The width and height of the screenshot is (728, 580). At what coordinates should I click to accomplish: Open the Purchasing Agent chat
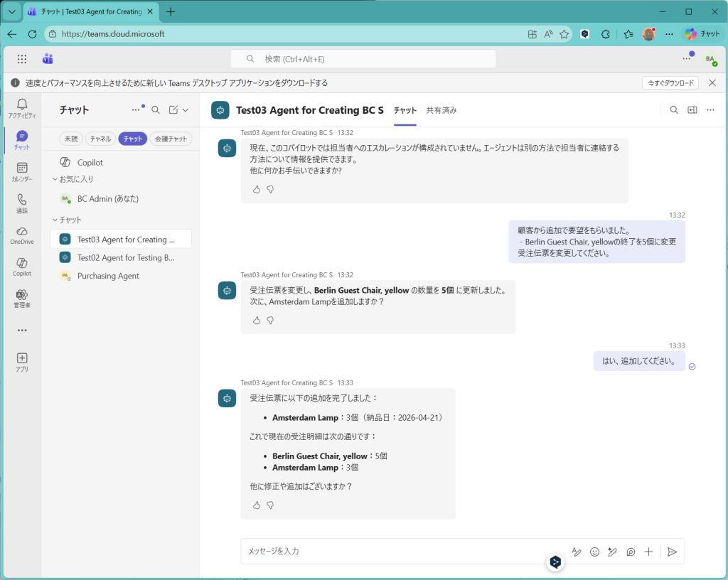108,276
